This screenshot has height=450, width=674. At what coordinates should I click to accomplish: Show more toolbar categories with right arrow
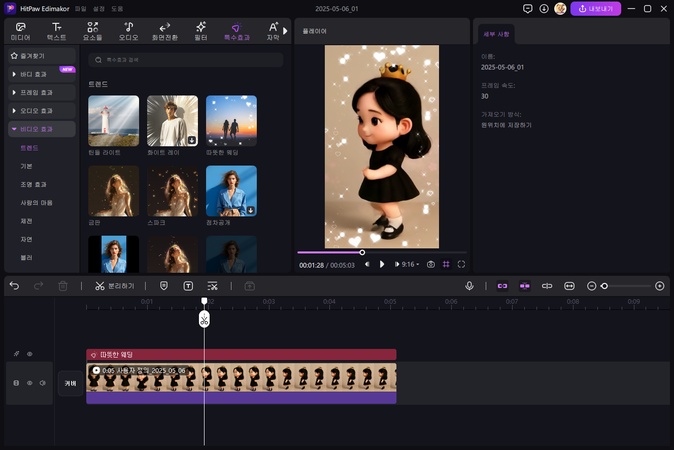(285, 31)
